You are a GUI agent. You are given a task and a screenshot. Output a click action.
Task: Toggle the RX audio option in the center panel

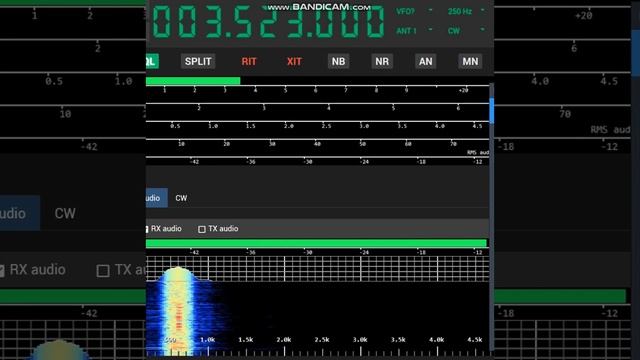[163, 229]
